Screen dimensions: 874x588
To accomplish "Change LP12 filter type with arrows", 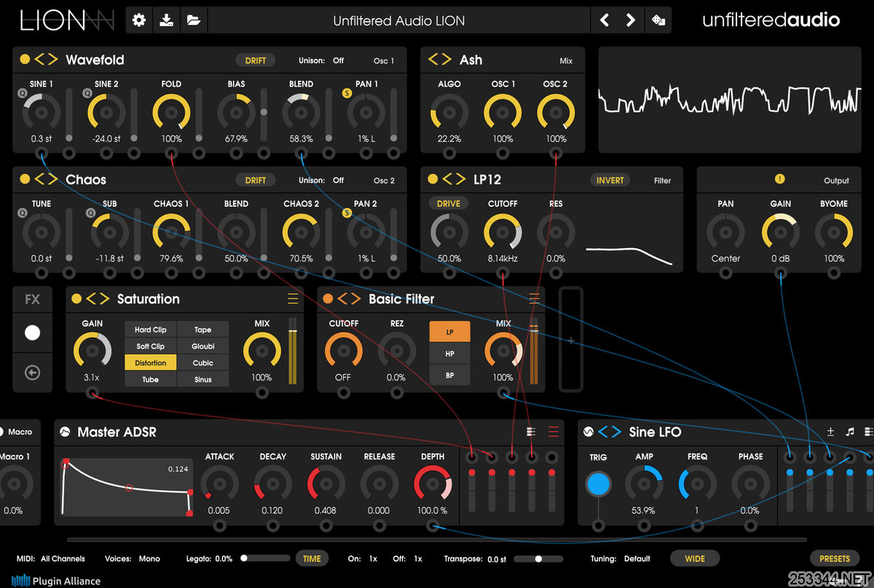I will (454, 179).
